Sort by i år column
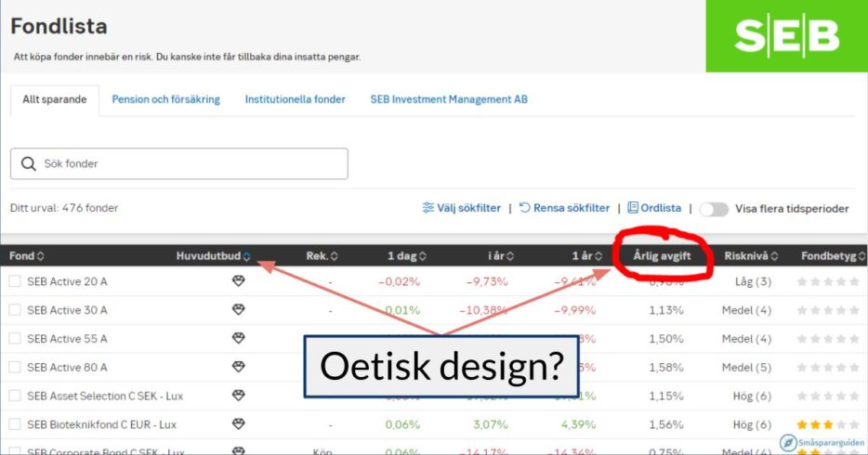The width and height of the screenshot is (868, 455). coord(501,256)
